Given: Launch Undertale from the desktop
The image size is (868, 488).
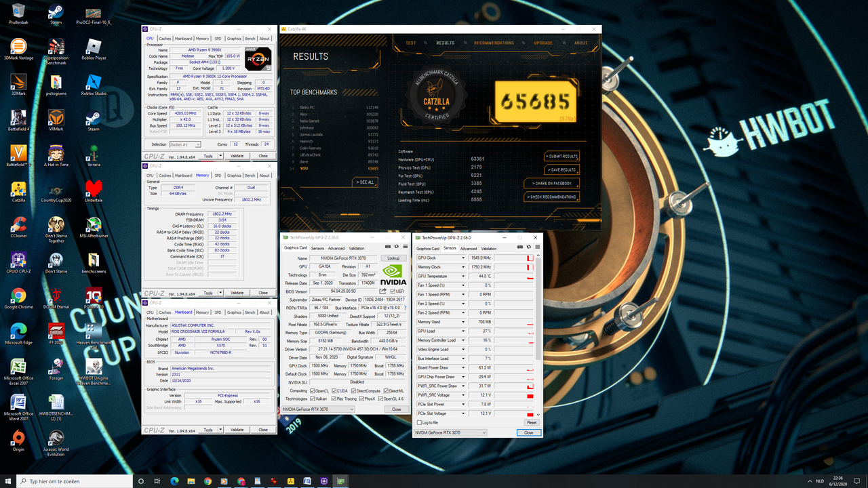Looking at the screenshot, I should [94, 192].
